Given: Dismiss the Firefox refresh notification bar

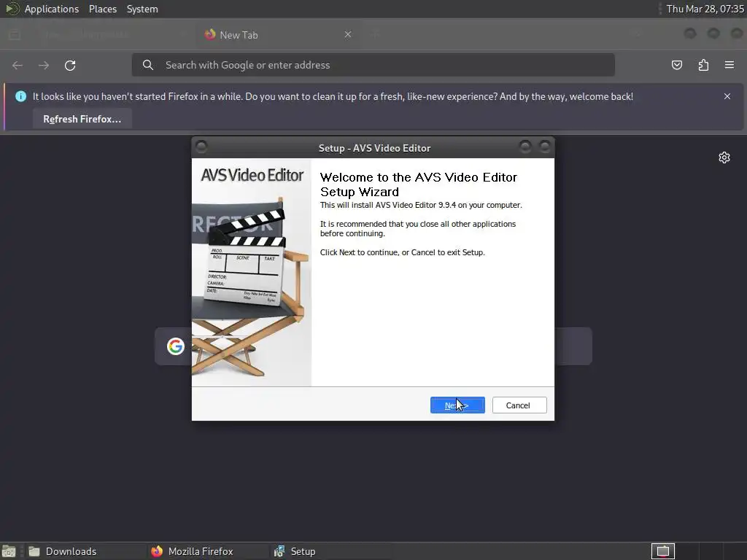Looking at the screenshot, I should (727, 96).
